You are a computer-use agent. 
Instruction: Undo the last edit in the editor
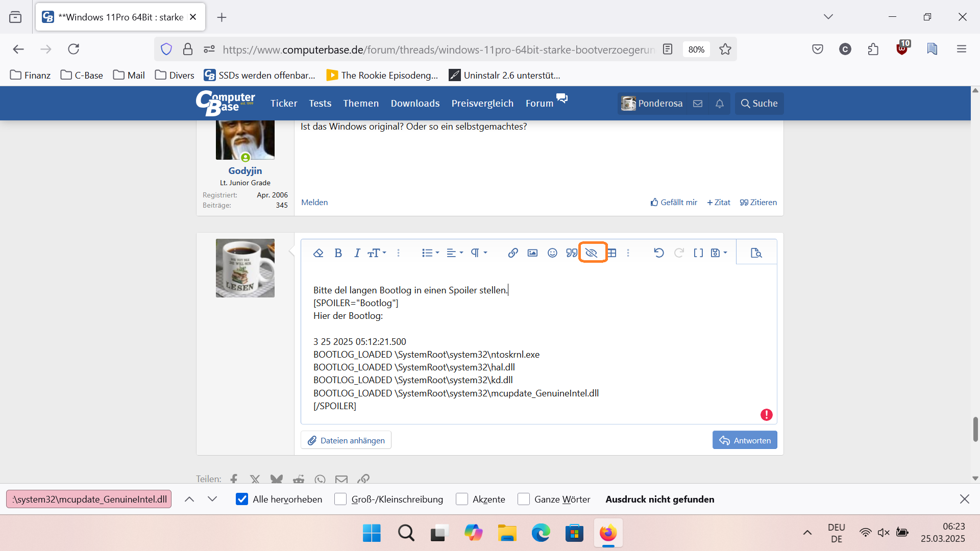click(658, 253)
